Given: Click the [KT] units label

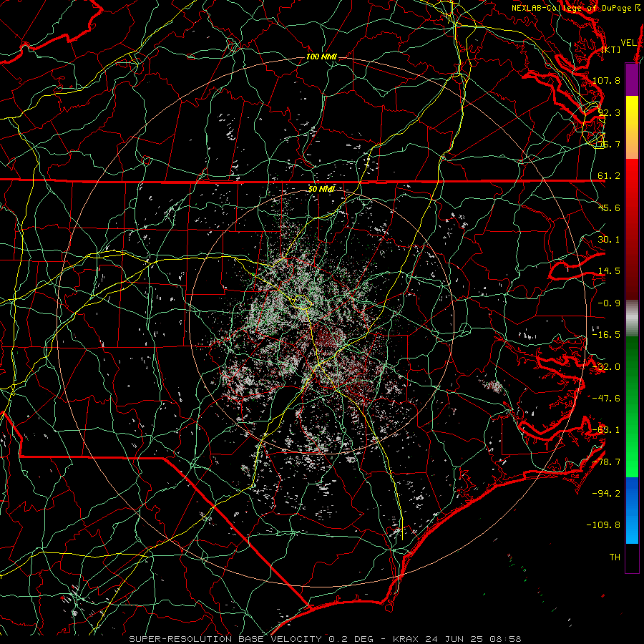Looking at the screenshot, I should 611,49.
